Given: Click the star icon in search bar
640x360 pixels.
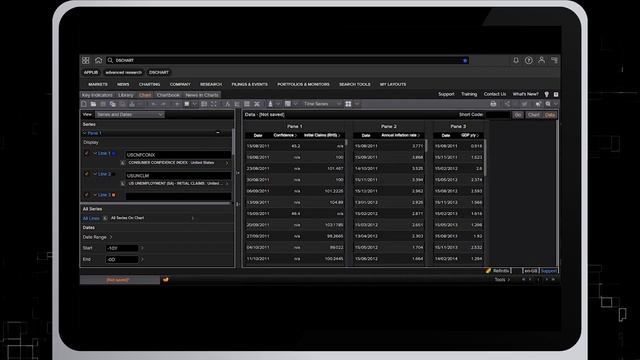Looking at the screenshot, I should pos(465,60).
